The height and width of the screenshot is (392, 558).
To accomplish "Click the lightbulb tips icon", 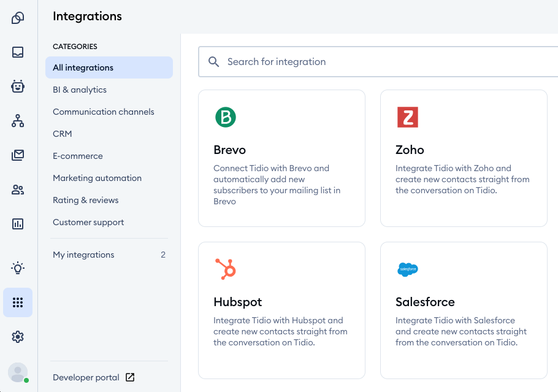I will (x=18, y=267).
